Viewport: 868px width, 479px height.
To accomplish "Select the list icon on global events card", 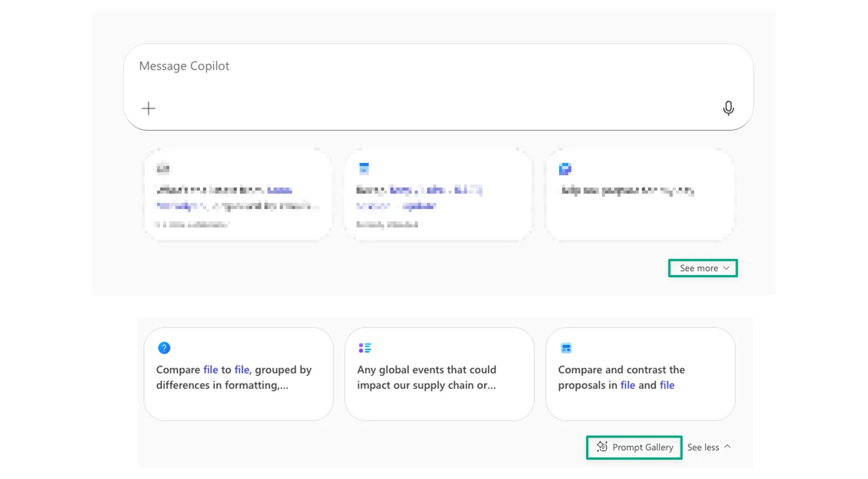I will pyautogui.click(x=365, y=348).
